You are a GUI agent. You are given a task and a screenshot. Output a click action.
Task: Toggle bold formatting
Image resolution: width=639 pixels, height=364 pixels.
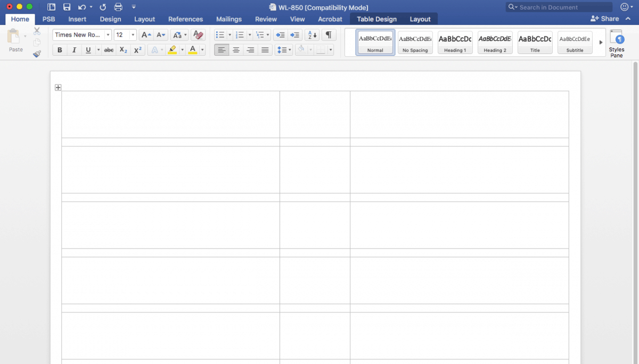[x=60, y=50]
